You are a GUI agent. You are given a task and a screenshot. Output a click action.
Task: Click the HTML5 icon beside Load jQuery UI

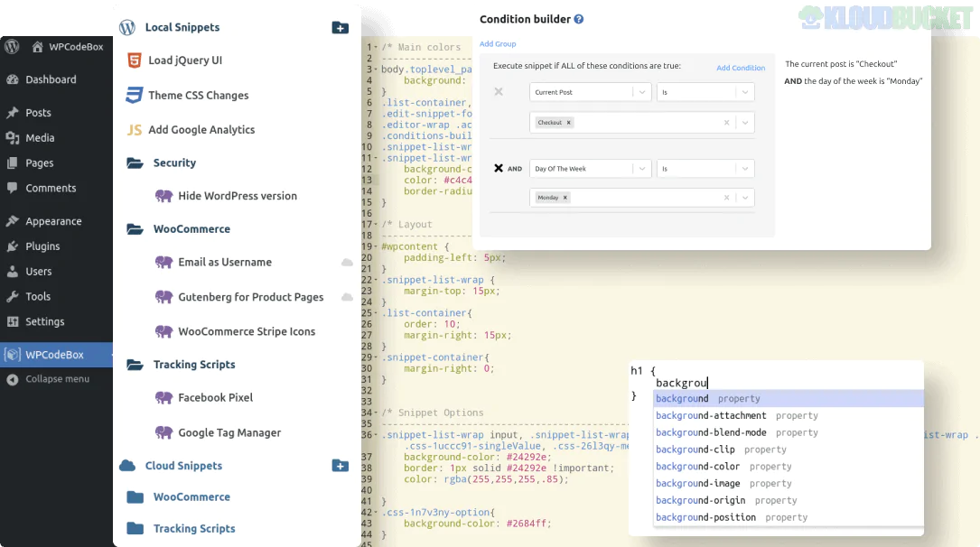(x=134, y=60)
